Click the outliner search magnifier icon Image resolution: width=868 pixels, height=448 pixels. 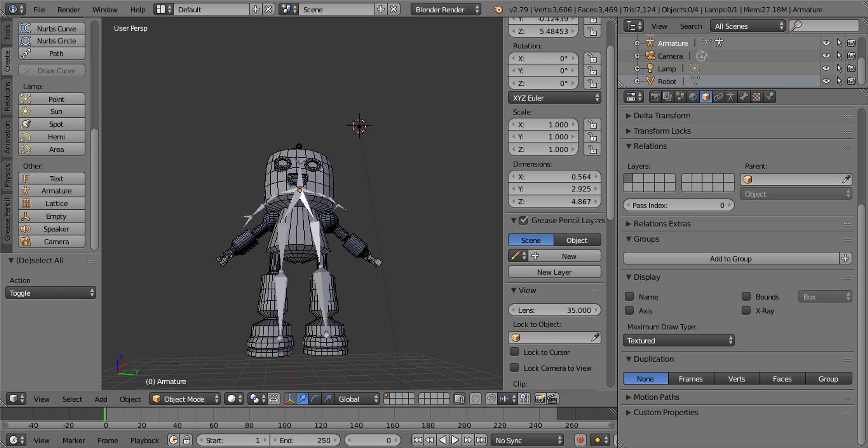coord(797,26)
